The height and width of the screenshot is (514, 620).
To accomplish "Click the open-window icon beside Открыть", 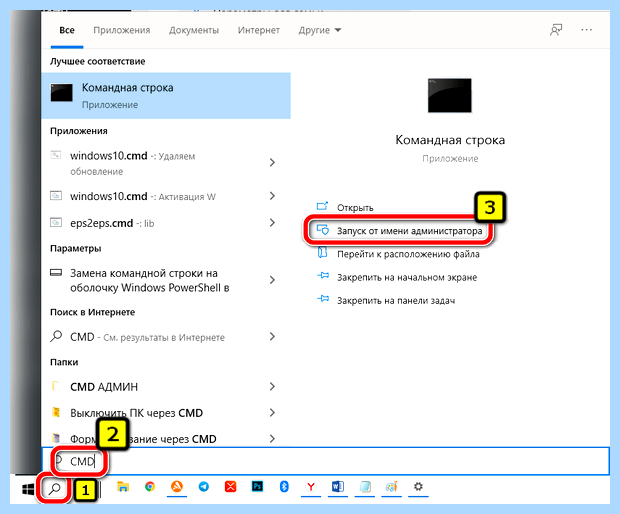I will pyautogui.click(x=323, y=206).
